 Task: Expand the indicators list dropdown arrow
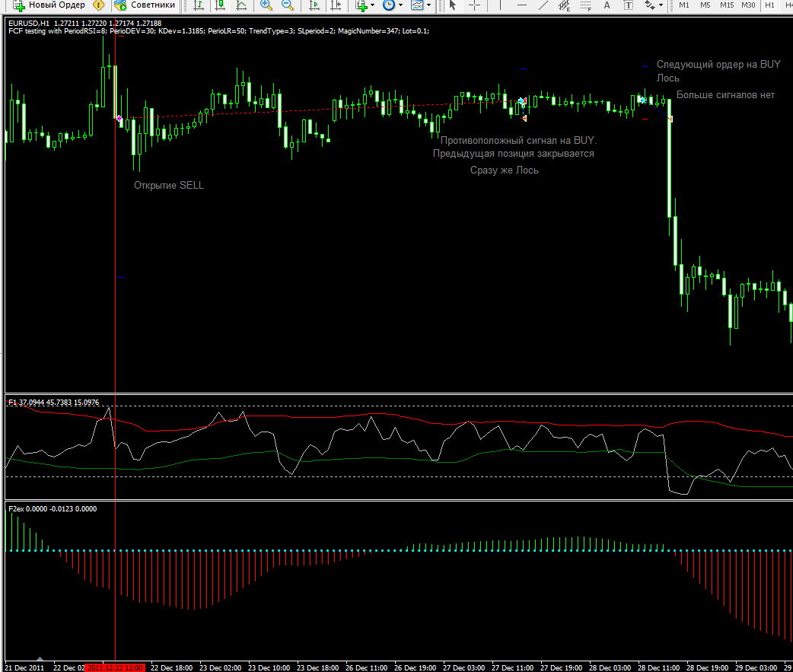[x=373, y=5]
